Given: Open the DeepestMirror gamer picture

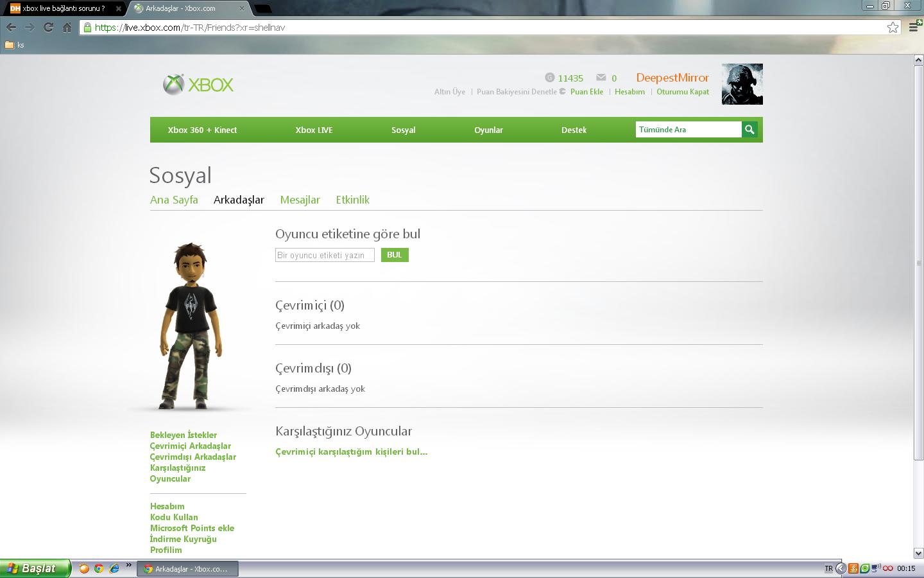Looking at the screenshot, I should pos(742,84).
